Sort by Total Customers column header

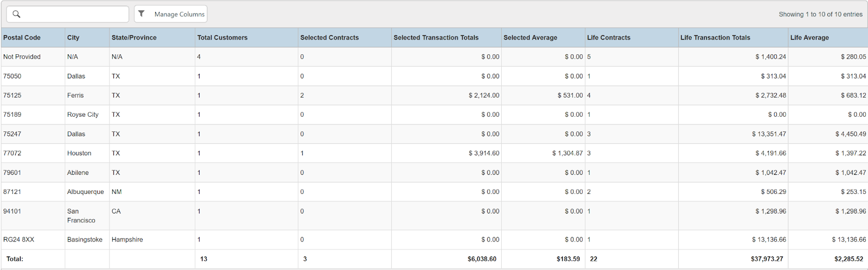(x=222, y=37)
